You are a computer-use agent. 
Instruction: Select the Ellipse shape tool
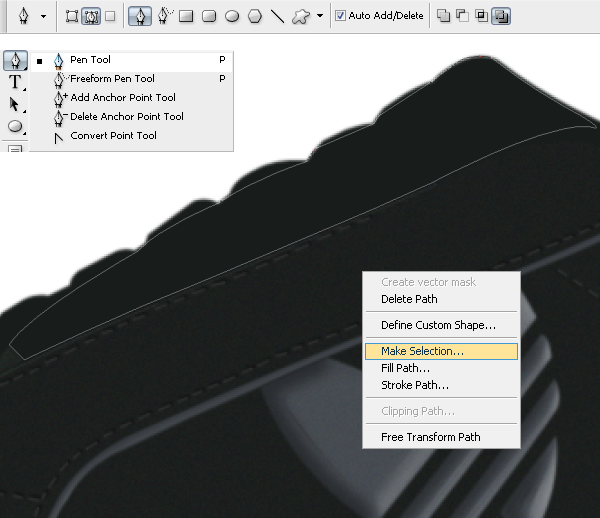pos(232,16)
